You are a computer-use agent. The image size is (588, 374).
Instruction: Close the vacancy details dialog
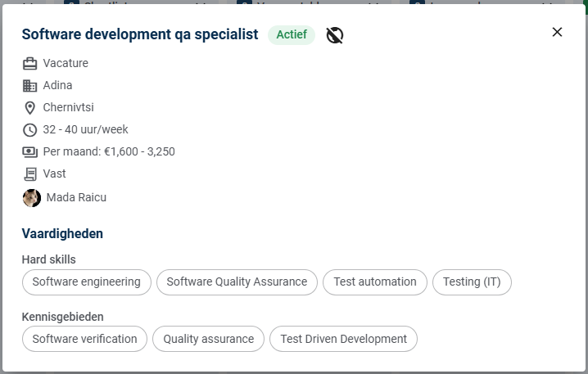point(557,32)
